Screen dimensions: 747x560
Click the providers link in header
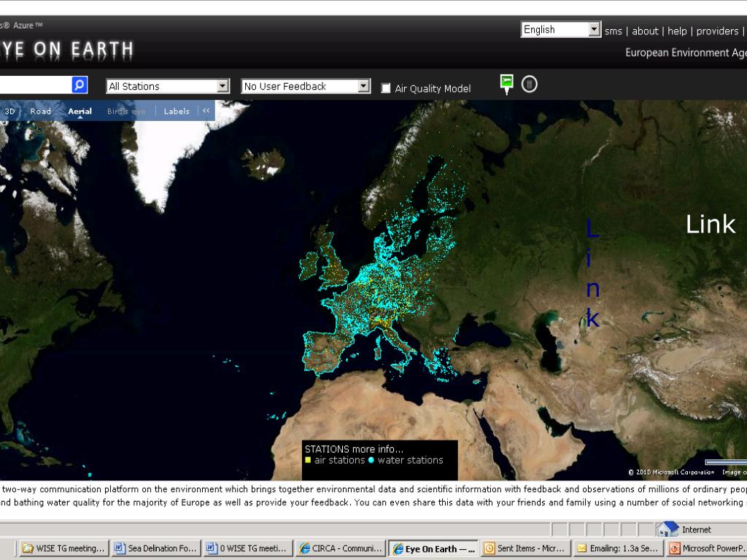tap(717, 31)
